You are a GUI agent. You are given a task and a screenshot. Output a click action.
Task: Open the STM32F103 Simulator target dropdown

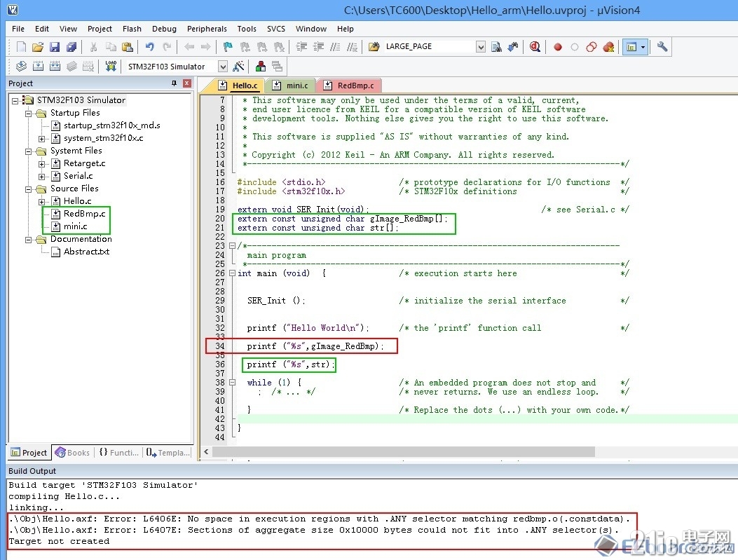tap(223, 67)
